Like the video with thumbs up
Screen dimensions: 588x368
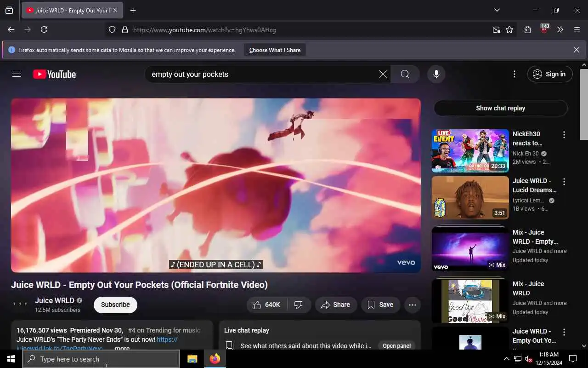click(267, 305)
